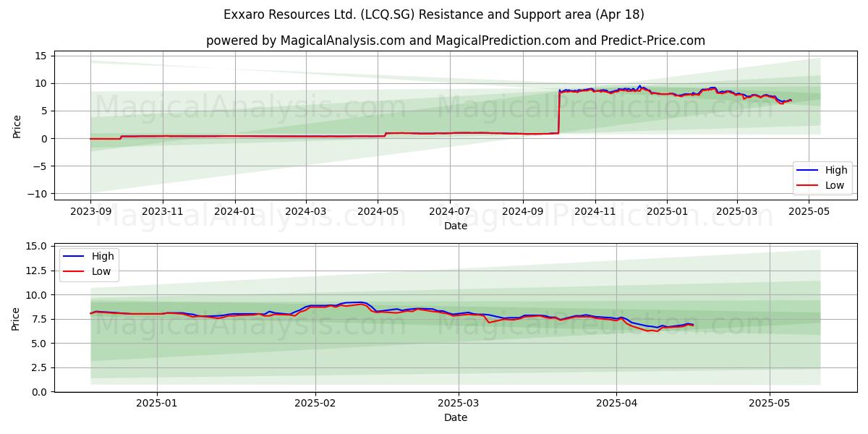Click bottom chart y-axis tick '0.0'

39,392
